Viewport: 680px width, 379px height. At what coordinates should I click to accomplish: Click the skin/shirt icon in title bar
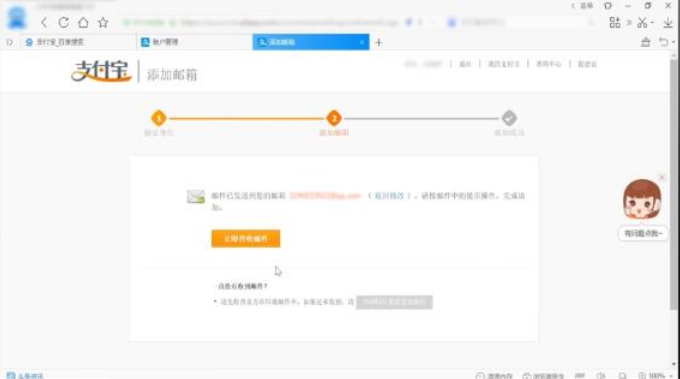[x=608, y=6]
